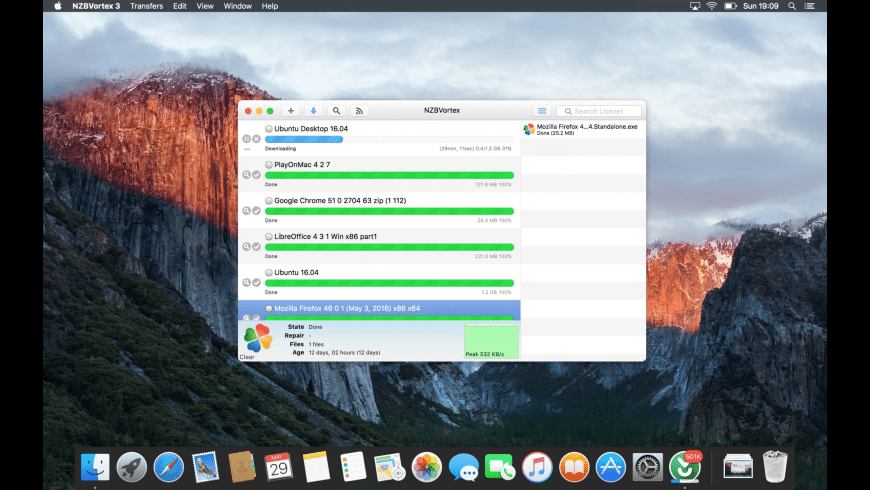Viewport: 870px width, 490px height.
Task: Open the Window menu in the menu bar
Action: [x=237, y=6]
